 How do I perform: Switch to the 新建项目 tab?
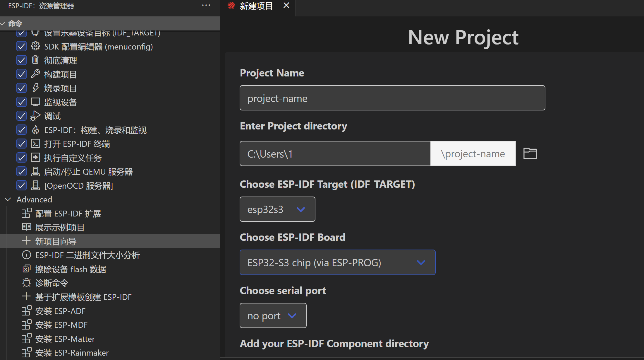(x=256, y=6)
